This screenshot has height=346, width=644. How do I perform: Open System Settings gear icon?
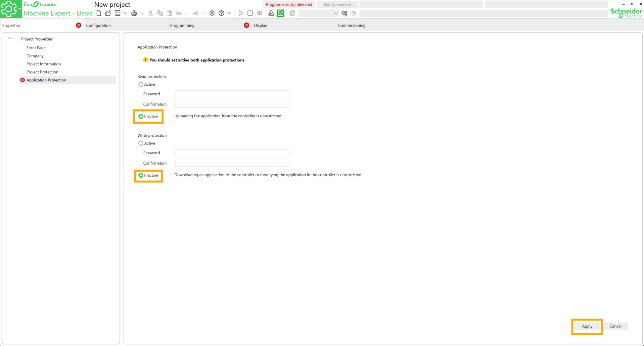(212, 13)
